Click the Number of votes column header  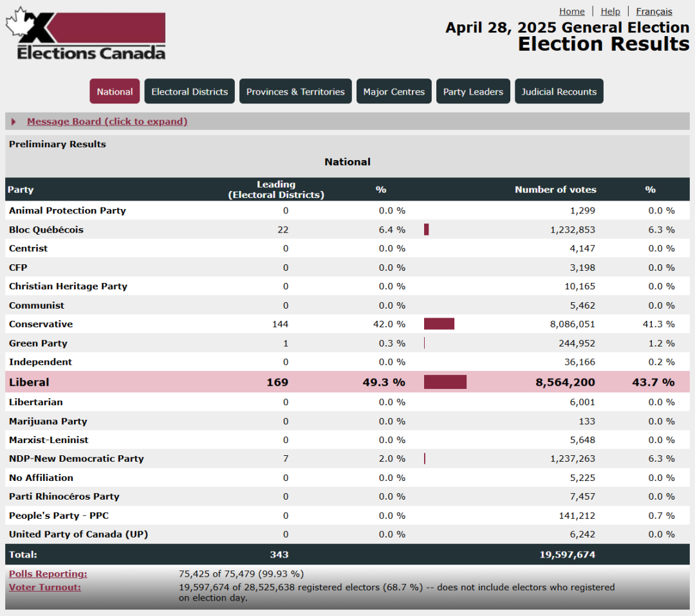[555, 190]
